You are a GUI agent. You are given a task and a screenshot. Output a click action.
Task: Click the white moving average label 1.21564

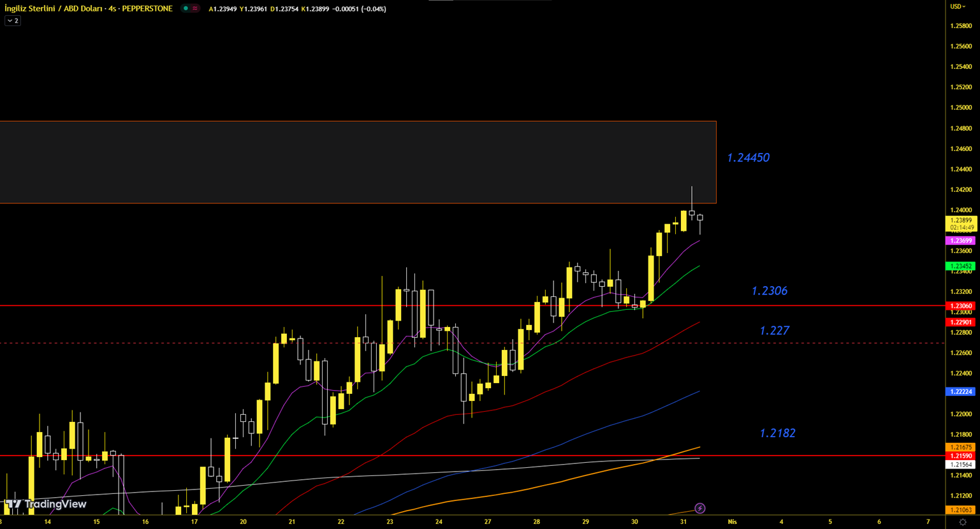[961, 465]
